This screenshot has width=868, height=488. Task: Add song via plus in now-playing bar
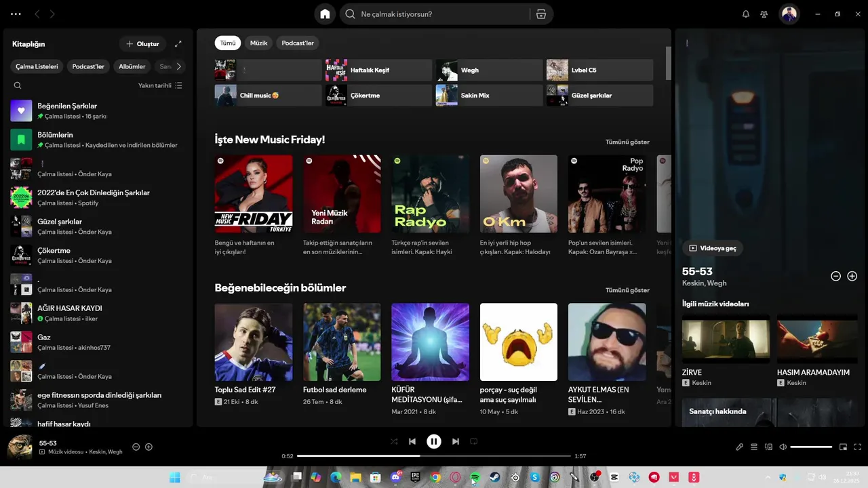pyautogui.click(x=149, y=447)
